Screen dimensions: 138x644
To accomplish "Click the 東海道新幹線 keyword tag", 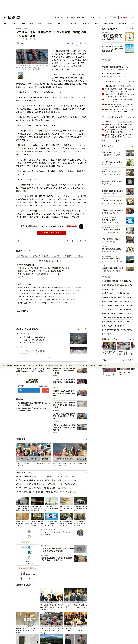I will pos(22,256).
